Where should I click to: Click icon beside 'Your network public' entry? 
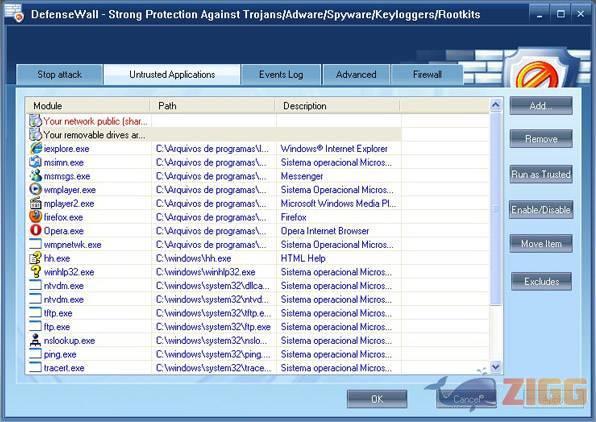(x=35, y=121)
